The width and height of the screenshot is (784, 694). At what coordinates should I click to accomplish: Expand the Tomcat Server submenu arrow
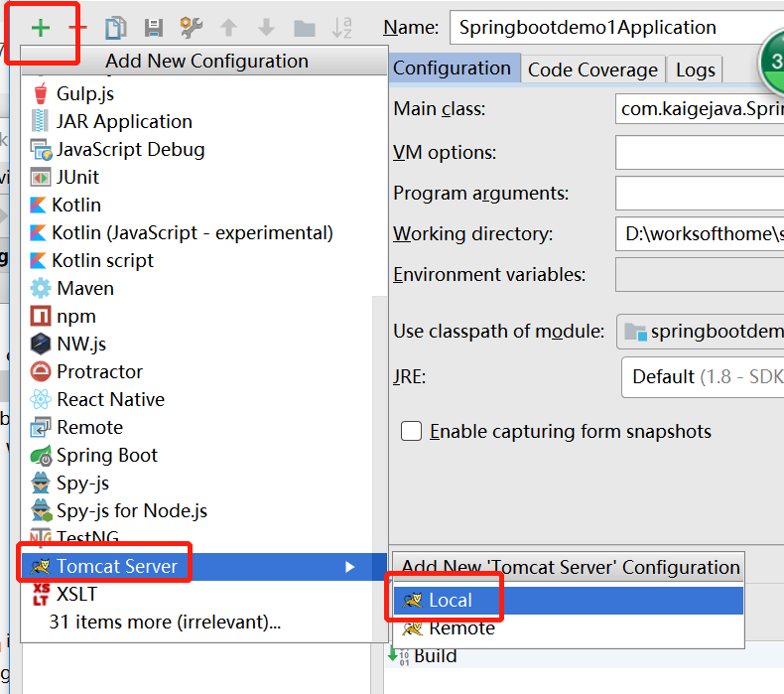click(x=349, y=567)
